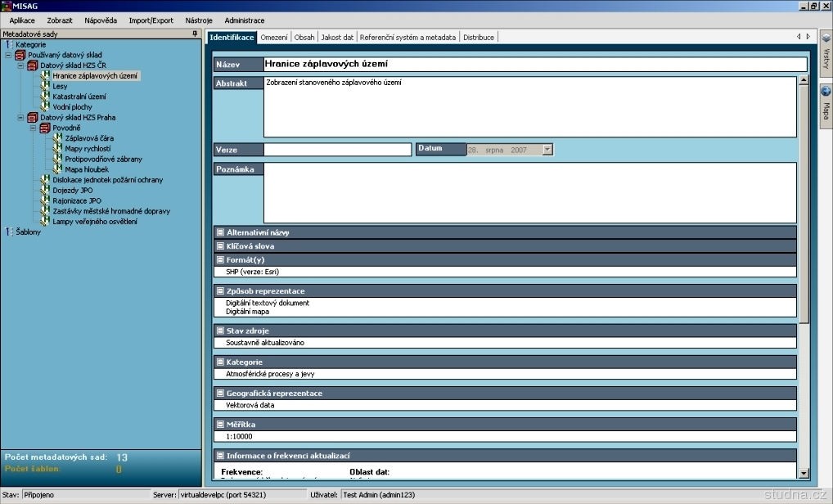Viewport: 833px width, 504px height.
Task: Click tab scroll left arrow
Action: click(x=799, y=37)
